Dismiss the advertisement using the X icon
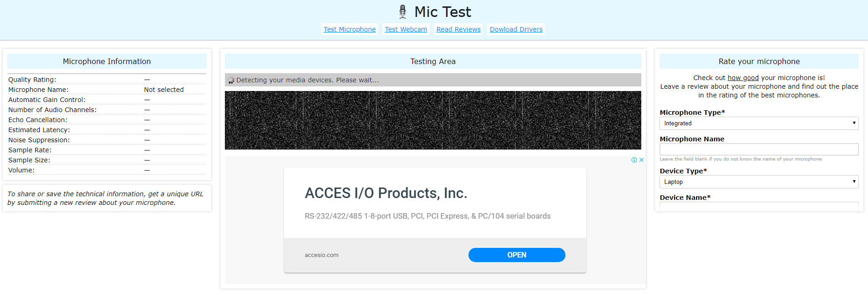The image size is (868, 295). (x=641, y=160)
